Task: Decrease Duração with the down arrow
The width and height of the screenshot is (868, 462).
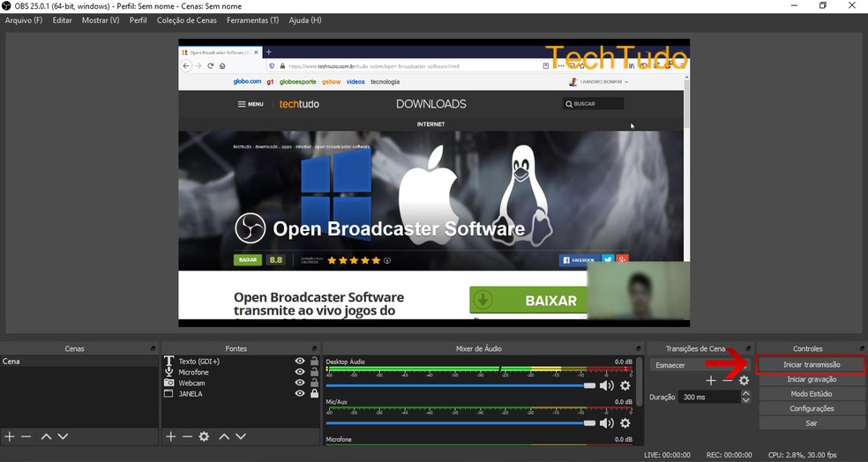Action: (745, 400)
